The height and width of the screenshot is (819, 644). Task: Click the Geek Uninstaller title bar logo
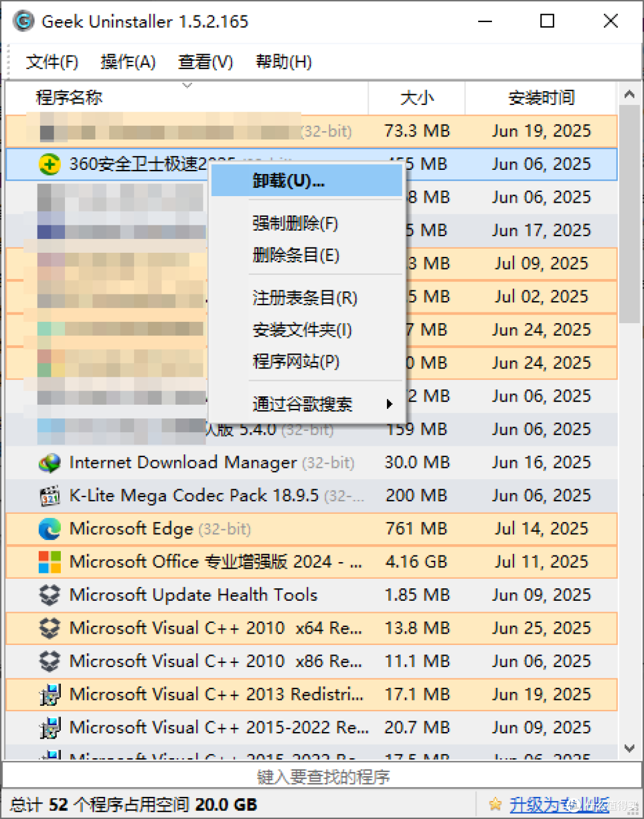tap(23, 21)
